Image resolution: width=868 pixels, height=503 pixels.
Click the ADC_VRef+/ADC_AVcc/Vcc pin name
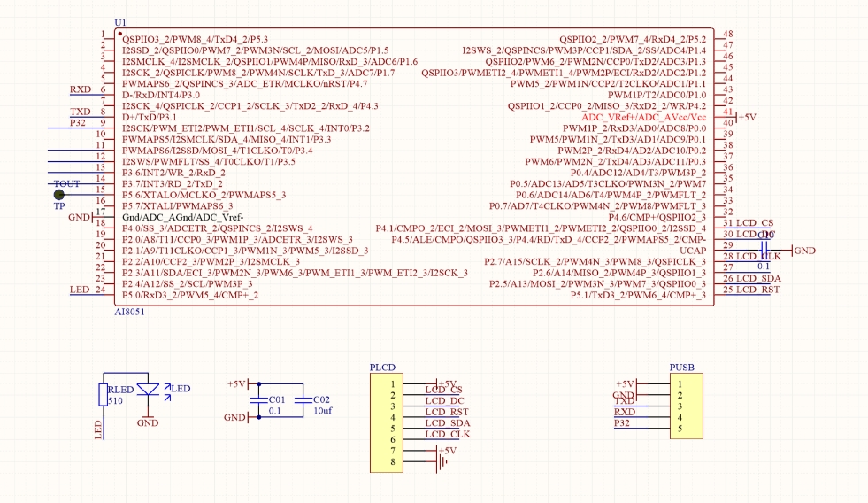[643, 117]
